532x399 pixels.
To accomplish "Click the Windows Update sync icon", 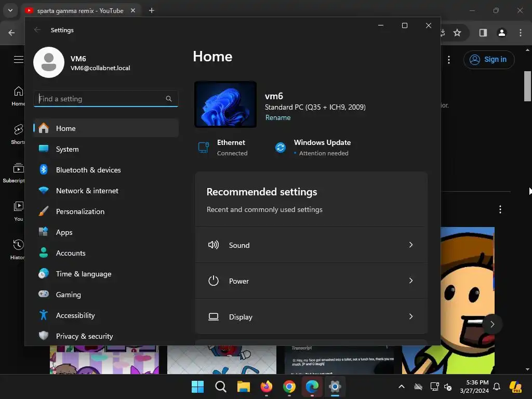I will 280,148.
